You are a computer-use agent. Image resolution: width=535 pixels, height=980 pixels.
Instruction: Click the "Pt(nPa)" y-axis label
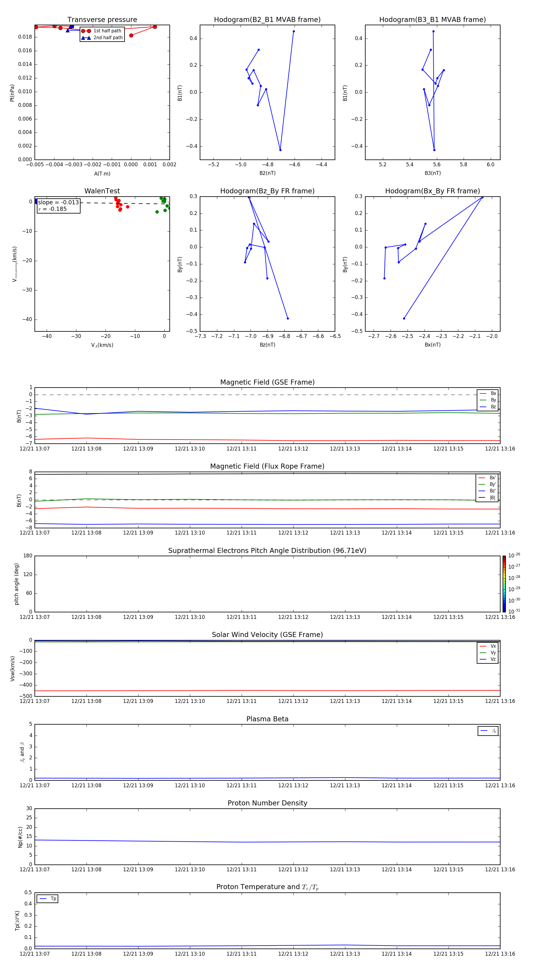coord(12,93)
